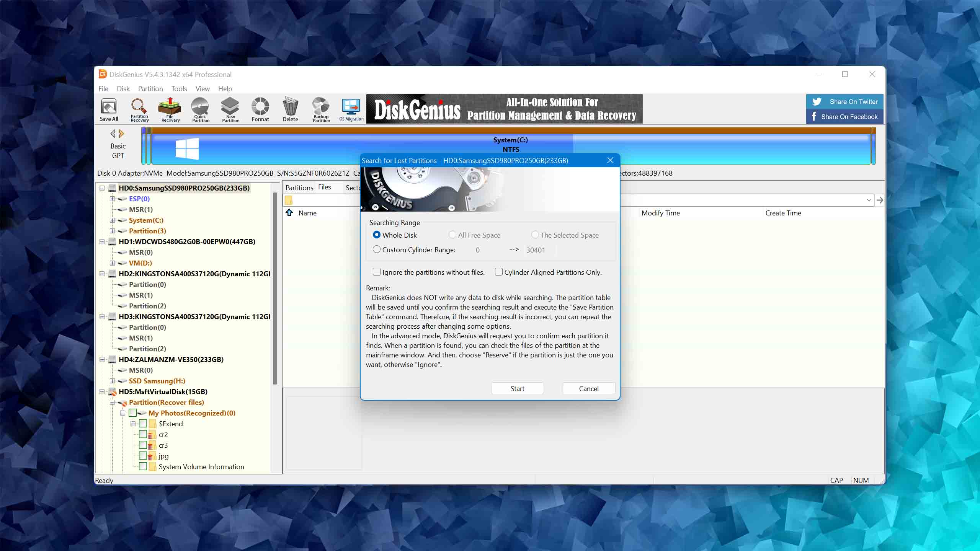The height and width of the screenshot is (551, 980).
Task: Choose Custom Cylinder Range radio option
Action: (377, 249)
